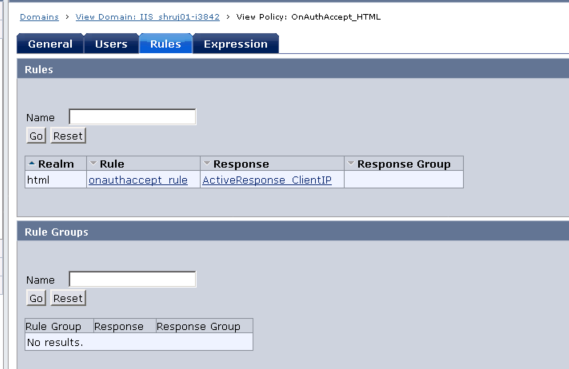569x369 pixels.
Task: Click the Rule column sort arrow
Action: pos(93,163)
